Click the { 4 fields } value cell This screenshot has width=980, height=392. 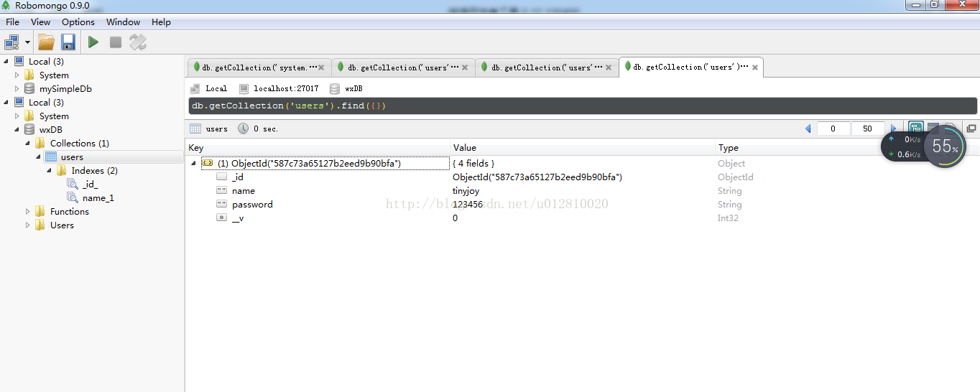[x=473, y=163]
